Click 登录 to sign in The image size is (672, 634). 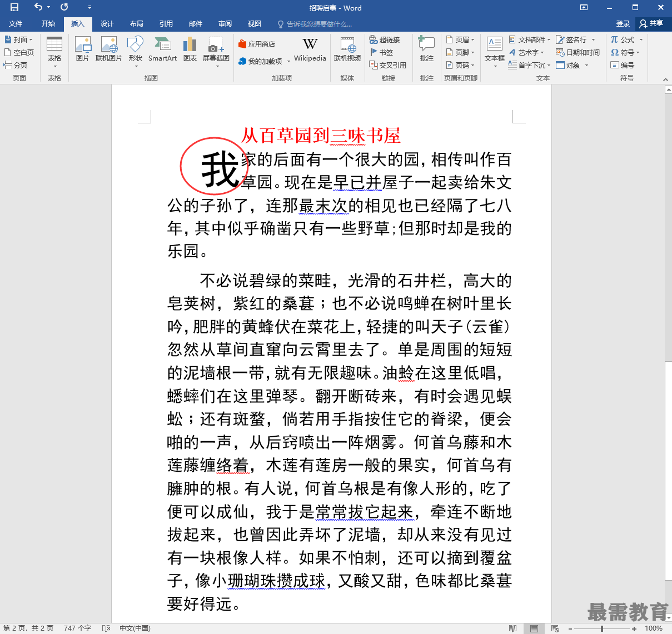point(623,24)
